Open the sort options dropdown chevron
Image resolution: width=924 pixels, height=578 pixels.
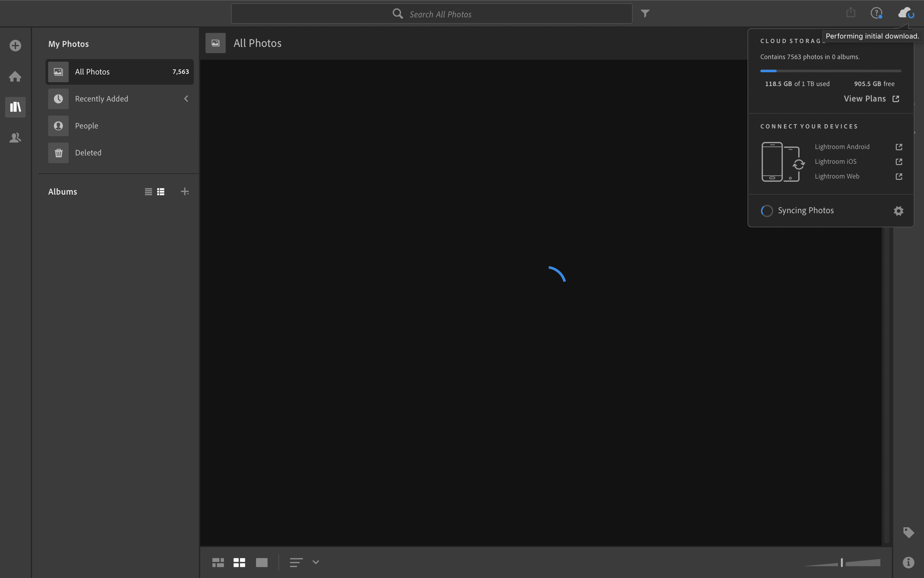click(x=316, y=562)
